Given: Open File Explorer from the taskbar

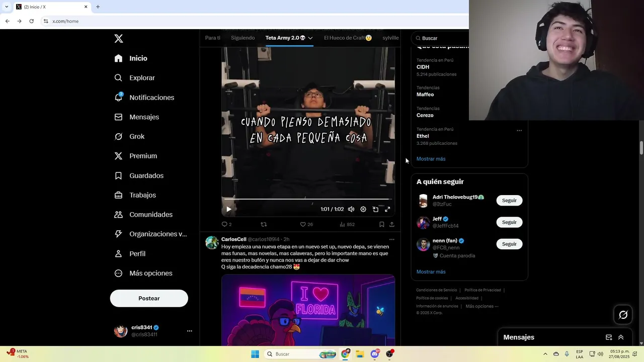Looking at the screenshot, I should point(360,354).
